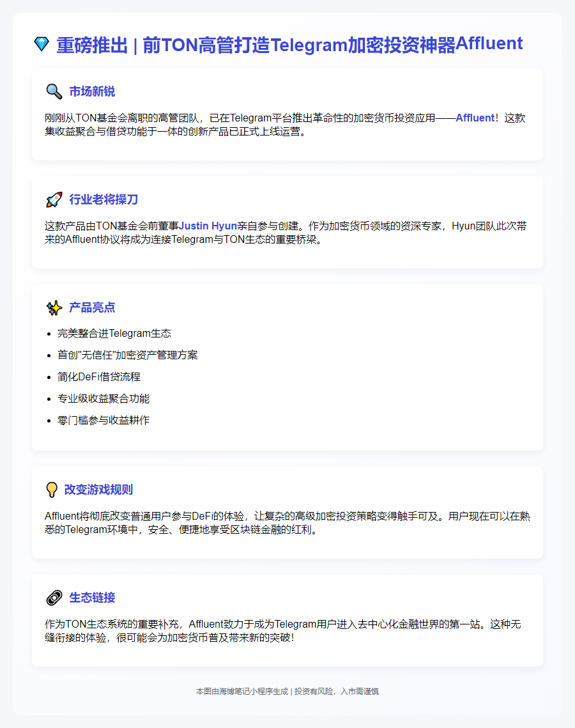Image resolution: width=575 pixels, height=728 pixels.
Task: Click the highlighted name Justin Hyun
Action: [x=208, y=226]
